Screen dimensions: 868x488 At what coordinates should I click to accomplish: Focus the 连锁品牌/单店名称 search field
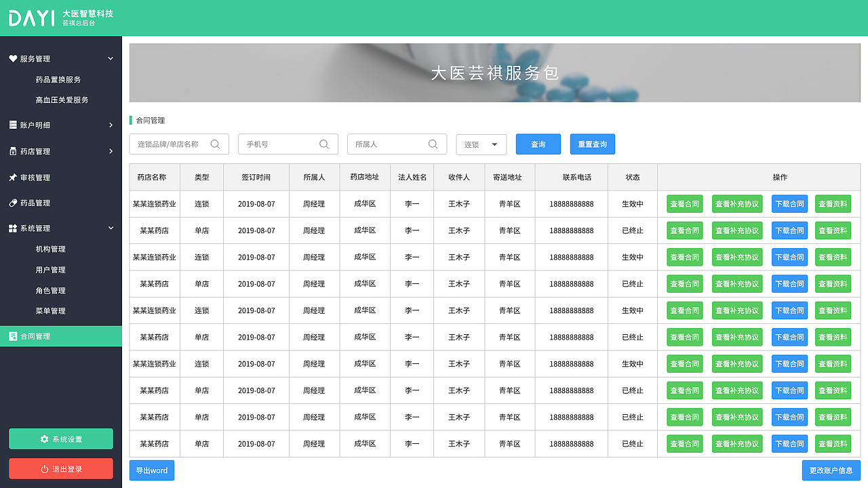pos(179,144)
